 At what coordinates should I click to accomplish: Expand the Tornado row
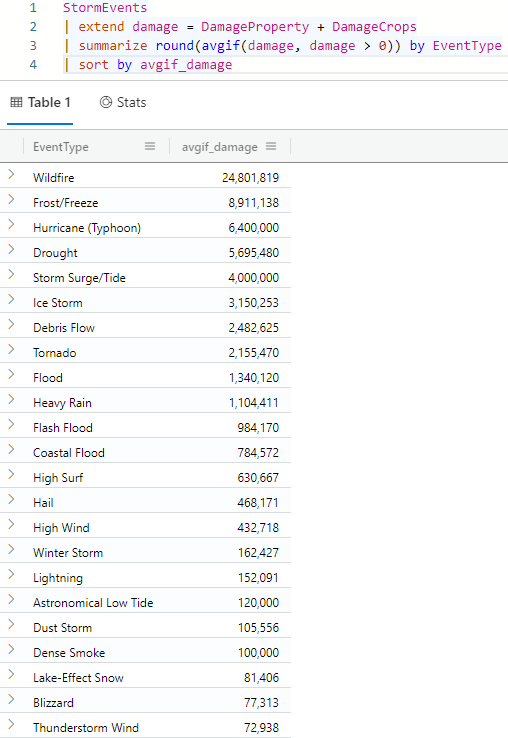tap(11, 349)
